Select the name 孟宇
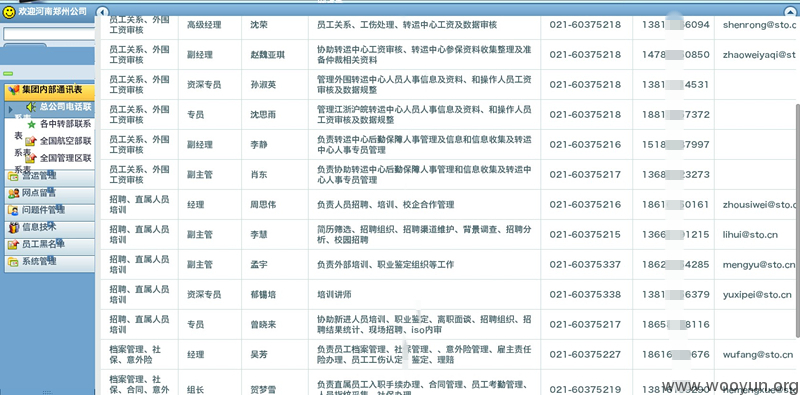Image resolution: width=800 pixels, height=395 pixels. (259, 265)
